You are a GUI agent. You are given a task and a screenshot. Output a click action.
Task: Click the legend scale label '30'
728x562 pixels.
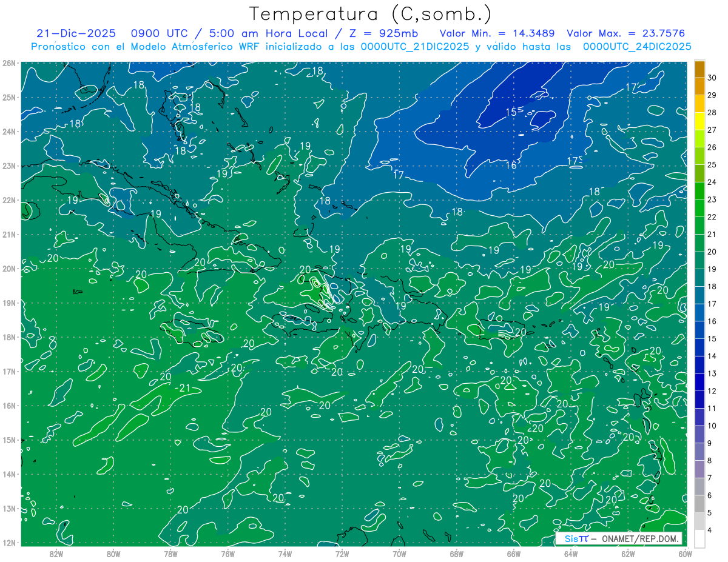click(712, 78)
